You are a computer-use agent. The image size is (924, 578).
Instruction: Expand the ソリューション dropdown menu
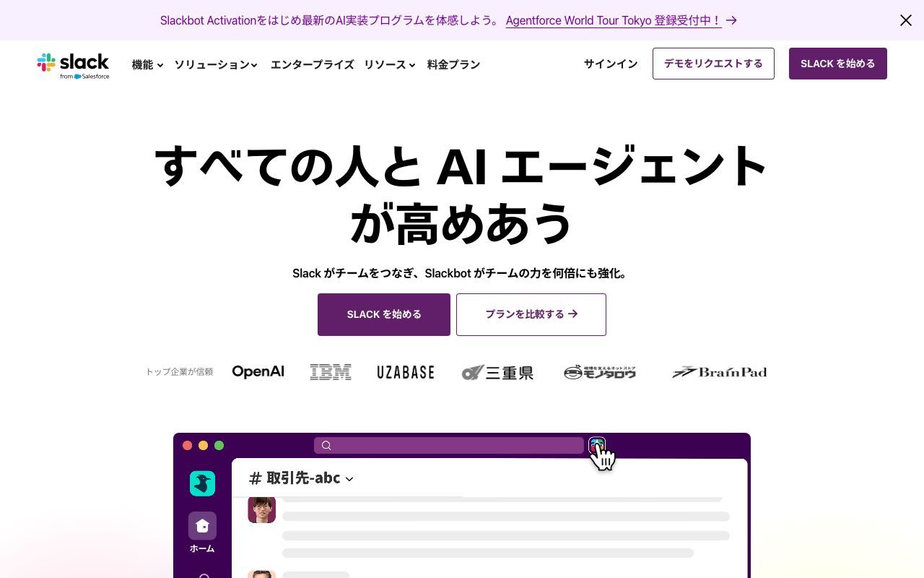tap(216, 64)
